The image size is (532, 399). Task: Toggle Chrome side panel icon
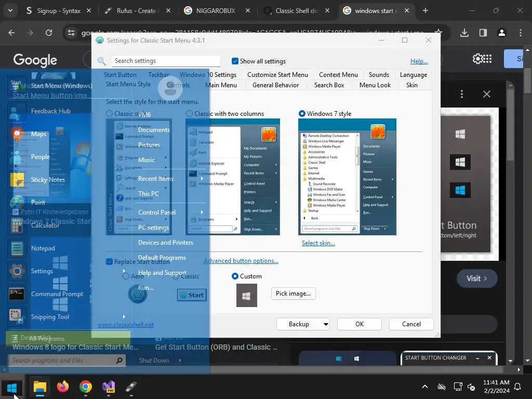pos(483,33)
